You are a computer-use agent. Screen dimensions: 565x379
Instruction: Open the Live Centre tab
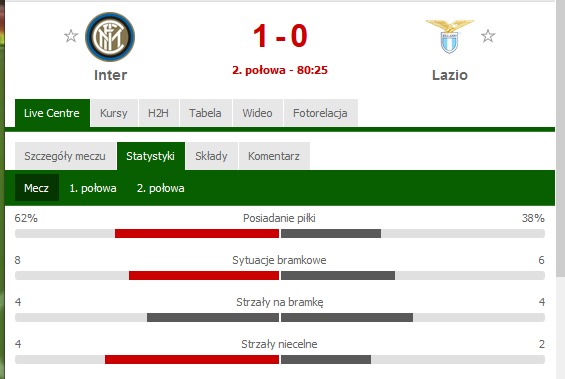click(x=52, y=113)
